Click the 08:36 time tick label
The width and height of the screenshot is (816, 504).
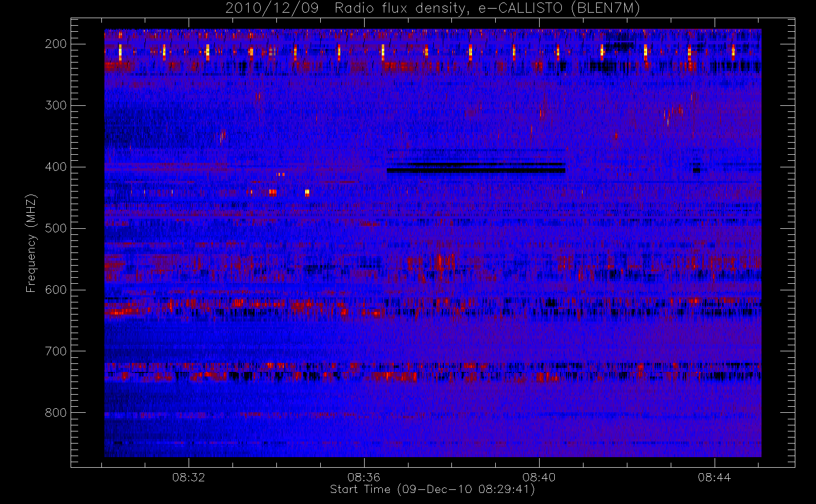point(364,477)
